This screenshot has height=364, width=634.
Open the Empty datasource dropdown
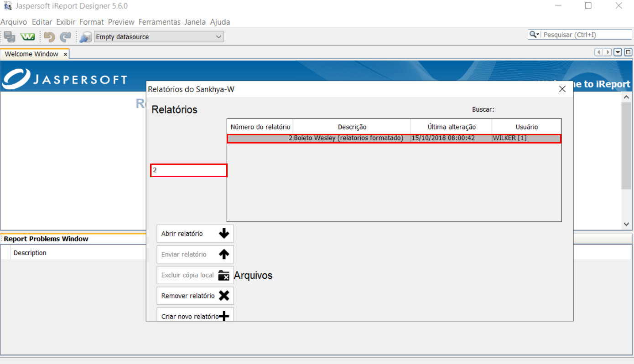pyautogui.click(x=158, y=37)
